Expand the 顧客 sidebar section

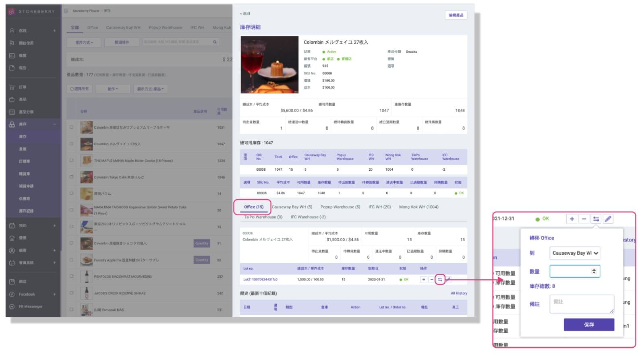click(x=54, y=250)
